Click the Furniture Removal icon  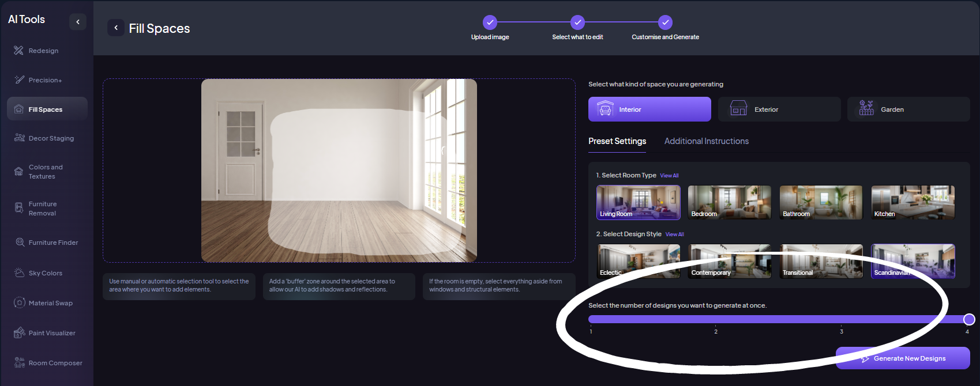19,209
